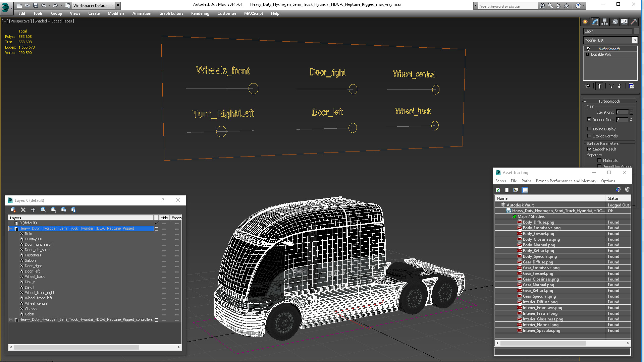Enable Separate by Materials checkbox
Viewport: 644px width, 362px height.
pos(600,161)
